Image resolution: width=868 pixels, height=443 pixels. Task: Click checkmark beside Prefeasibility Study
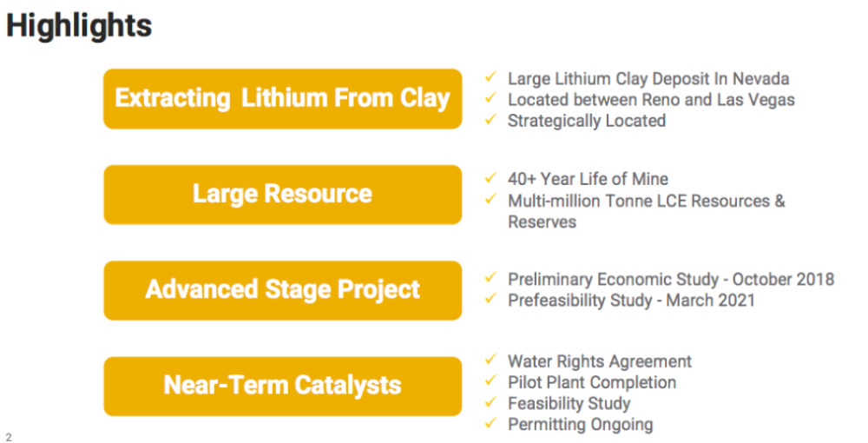point(490,299)
